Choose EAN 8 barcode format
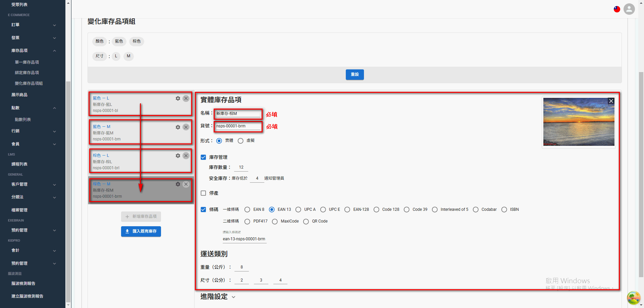 247,209
